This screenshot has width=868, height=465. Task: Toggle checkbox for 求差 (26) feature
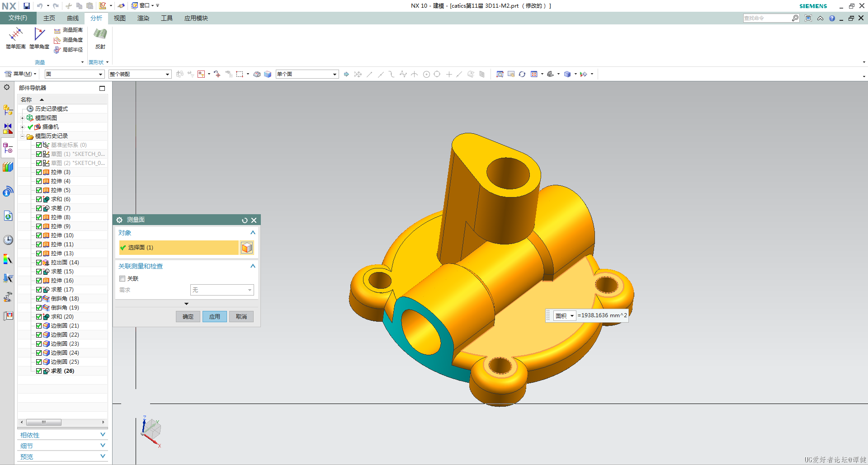pyautogui.click(x=39, y=371)
